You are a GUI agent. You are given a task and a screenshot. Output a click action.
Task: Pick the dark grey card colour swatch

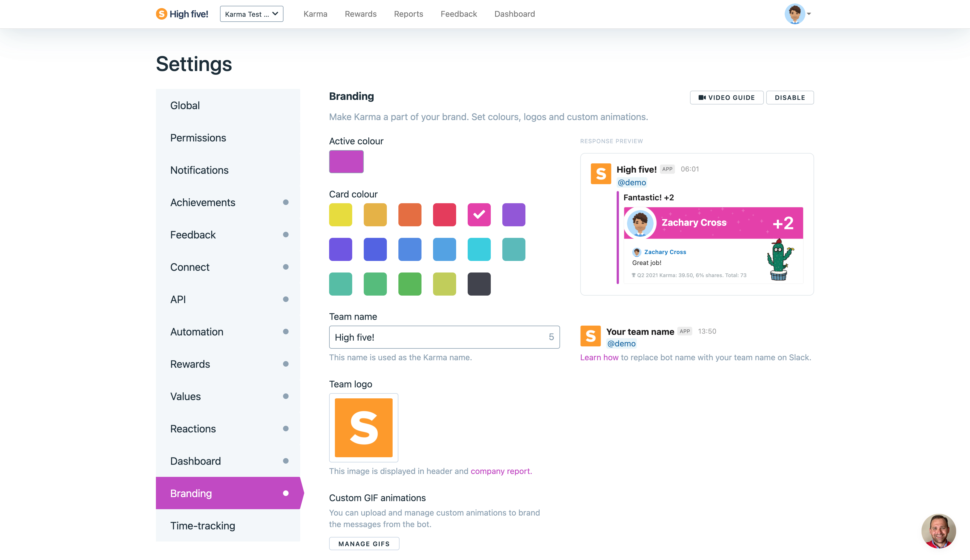[x=479, y=284]
